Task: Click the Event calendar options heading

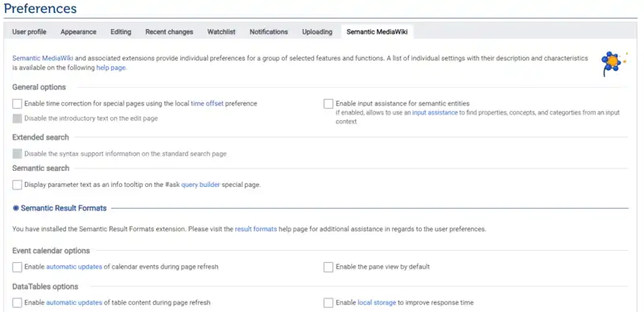Action: coord(51,251)
